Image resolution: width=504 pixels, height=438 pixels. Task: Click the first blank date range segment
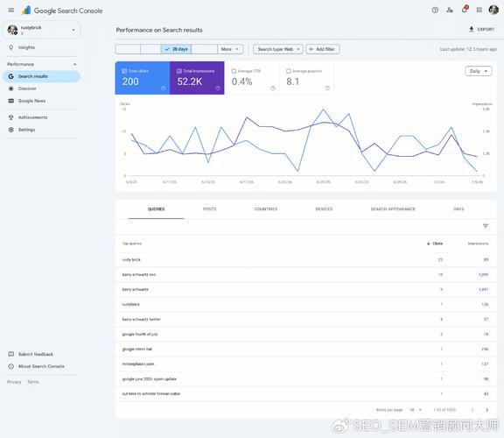coord(128,49)
